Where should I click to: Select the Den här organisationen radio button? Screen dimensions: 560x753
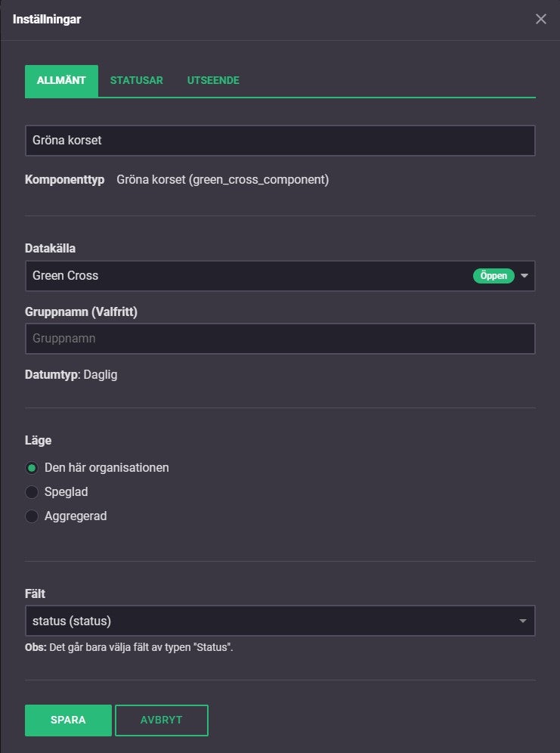point(32,467)
